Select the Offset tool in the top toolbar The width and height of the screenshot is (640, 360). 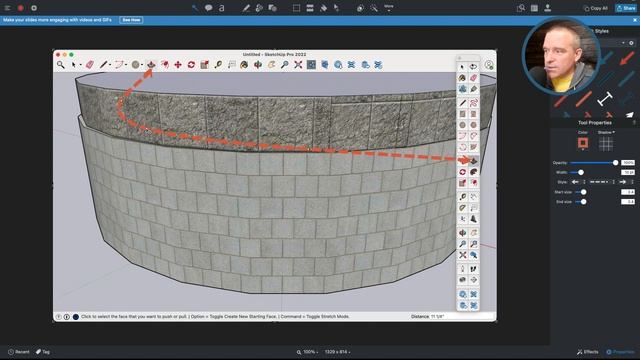coord(164,64)
